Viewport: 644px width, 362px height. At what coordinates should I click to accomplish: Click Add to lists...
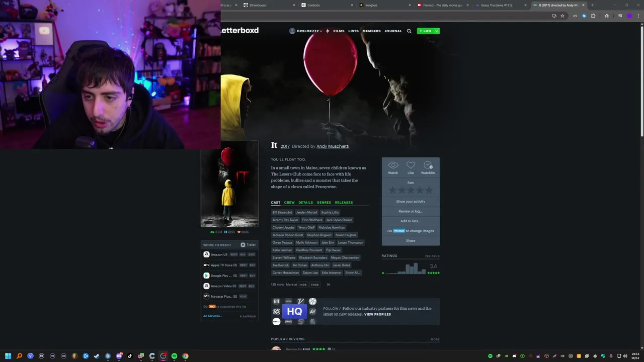[411, 221]
